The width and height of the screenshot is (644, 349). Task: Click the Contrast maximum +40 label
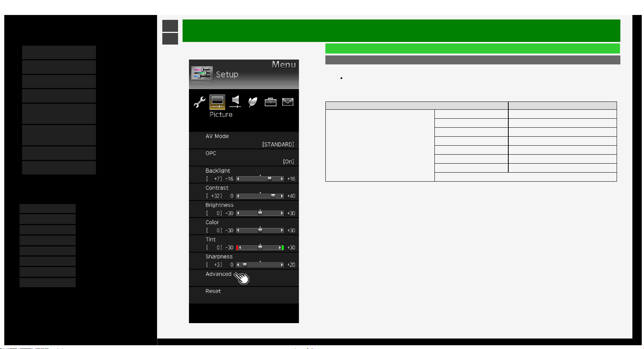tap(291, 196)
